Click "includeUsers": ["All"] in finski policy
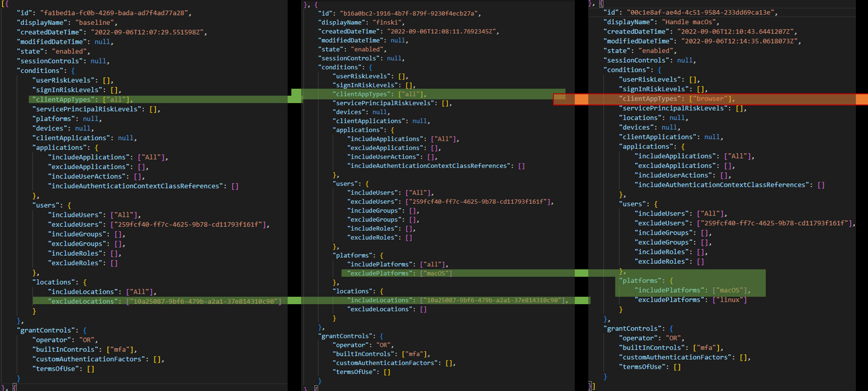Viewport: 868px width, 391px height. click(x=390, y=192)
